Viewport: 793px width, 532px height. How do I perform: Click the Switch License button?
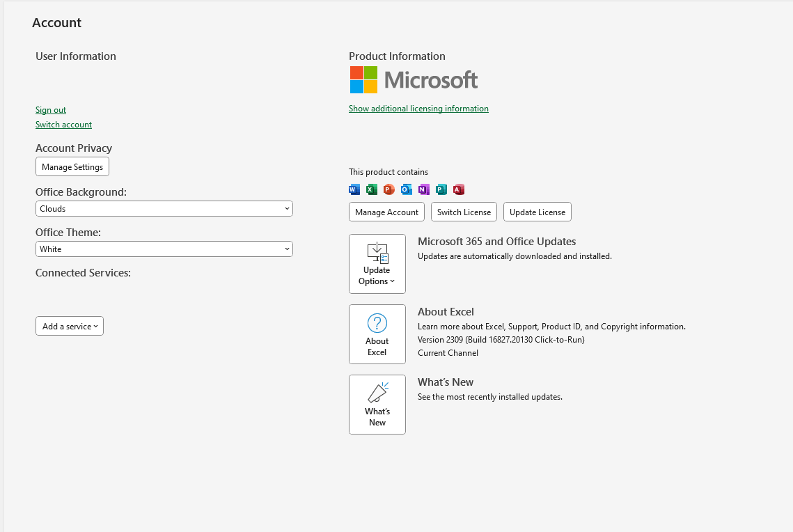tap(464, 212)
